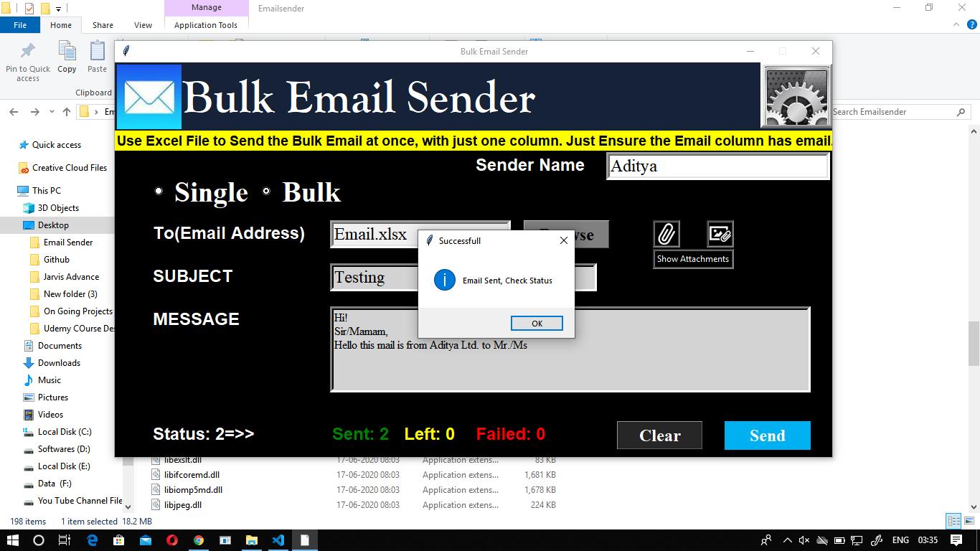Viewport: 980px width, 551px height.
Task: Open the Email Sender folder in the tree
Action: [68, 242]
